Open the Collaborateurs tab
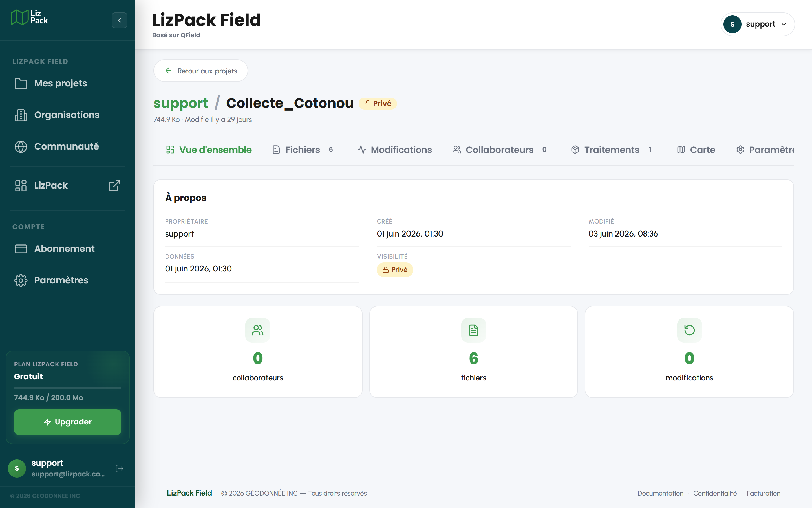The height and width of the screenshot is (508, 812). 500,150
